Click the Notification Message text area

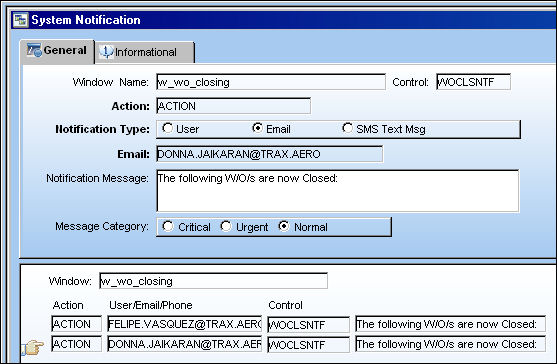point(338,191)
